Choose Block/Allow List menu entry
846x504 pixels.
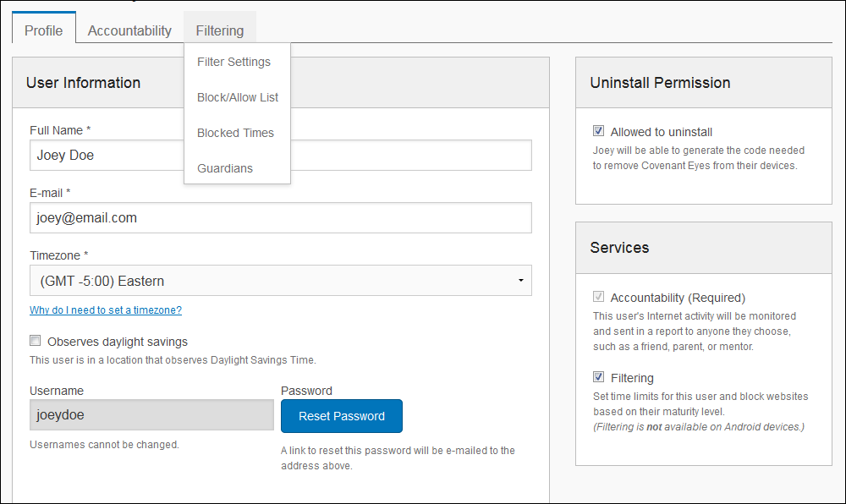tap(238, 97)
